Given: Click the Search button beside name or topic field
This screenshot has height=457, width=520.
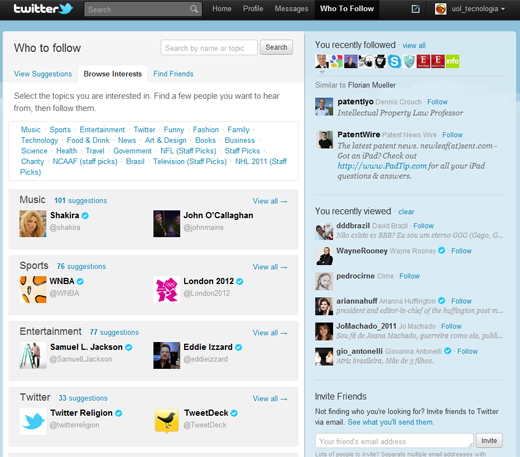Looking at the screenshot, I should click(x=276, y=47).
